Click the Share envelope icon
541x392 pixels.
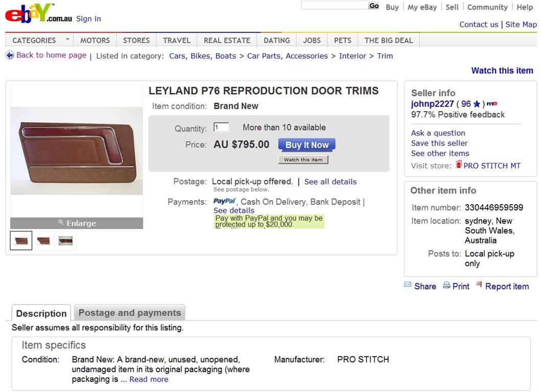click(x=408, y=285)
